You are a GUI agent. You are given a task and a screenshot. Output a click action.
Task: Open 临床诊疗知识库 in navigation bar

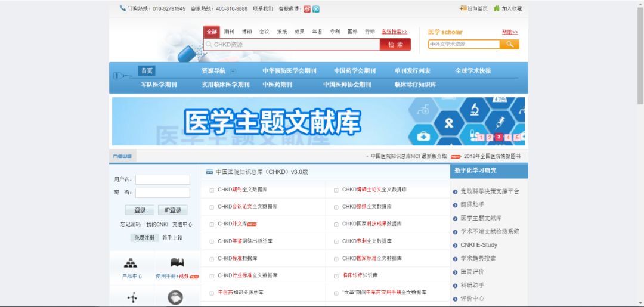pos(415,85)
